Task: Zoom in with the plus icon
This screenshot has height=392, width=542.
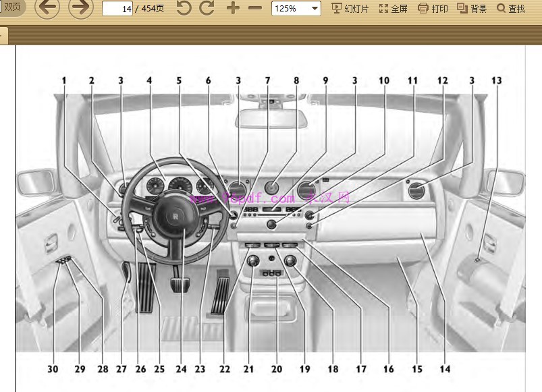Action: tap(233, 8)
